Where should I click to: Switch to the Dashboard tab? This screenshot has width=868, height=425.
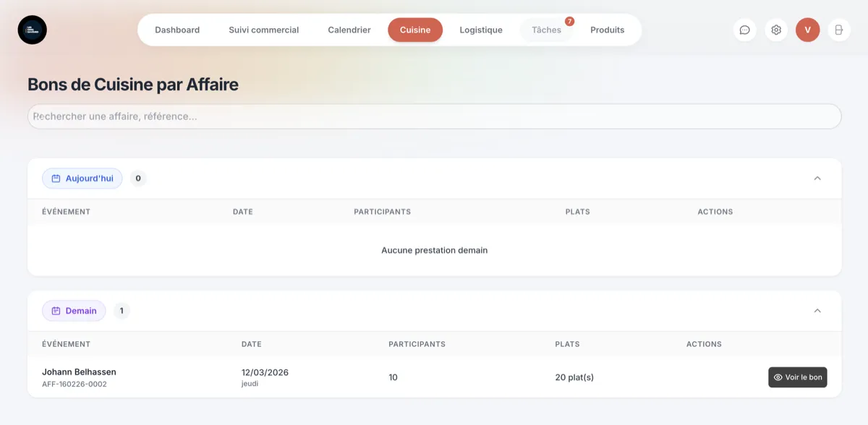pyautogui.click(x=177, y=30)
